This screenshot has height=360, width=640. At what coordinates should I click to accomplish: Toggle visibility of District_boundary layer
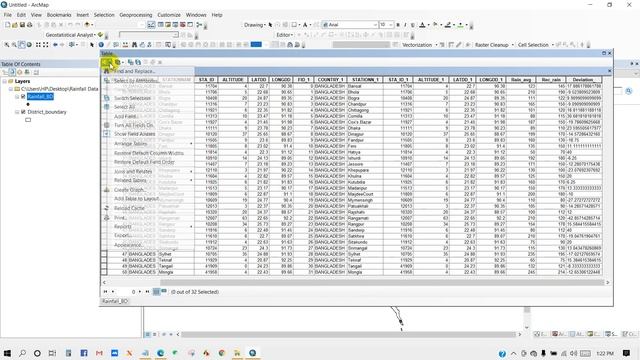tap(23, 112)
